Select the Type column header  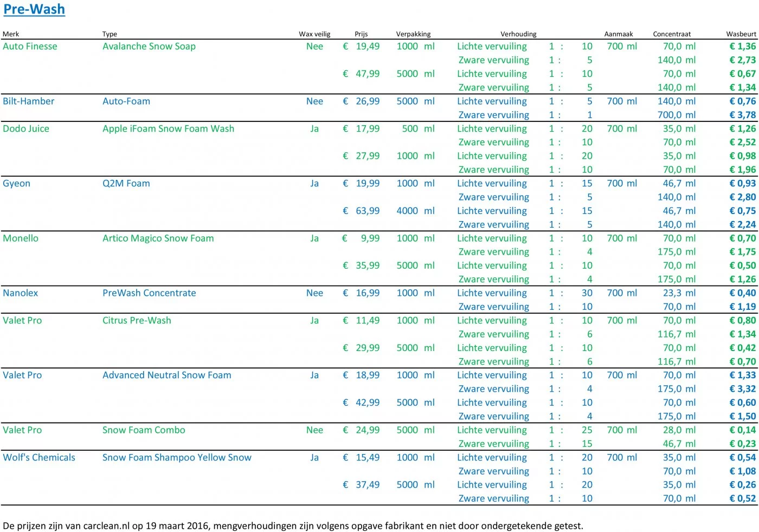110,34
